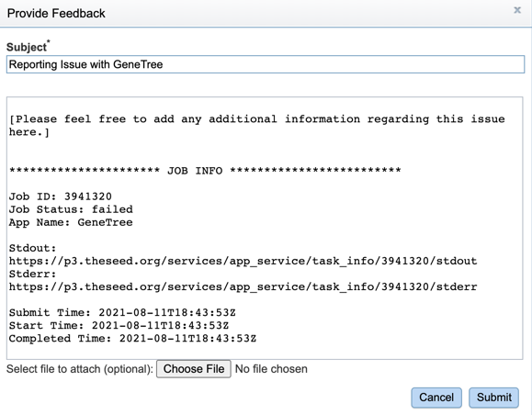Click the Completed Time line

[132, 339]
